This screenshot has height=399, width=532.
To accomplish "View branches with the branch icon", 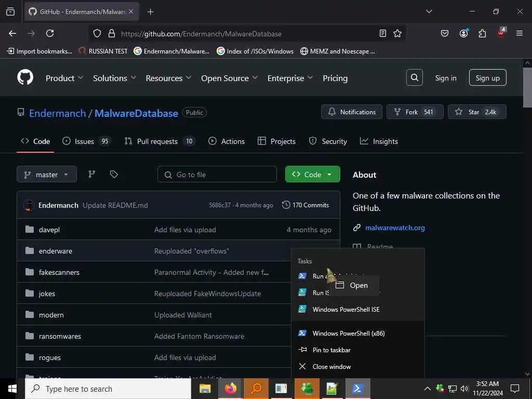I will 91,174.
